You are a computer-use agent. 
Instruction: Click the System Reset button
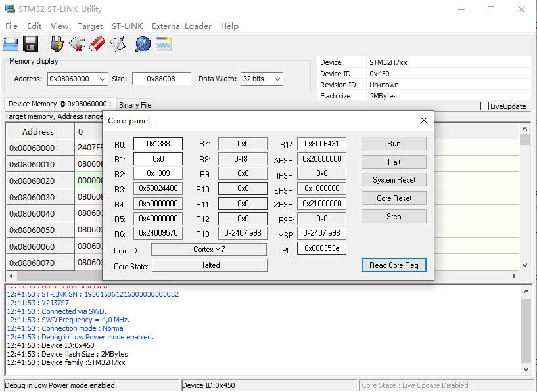point(394,180)
